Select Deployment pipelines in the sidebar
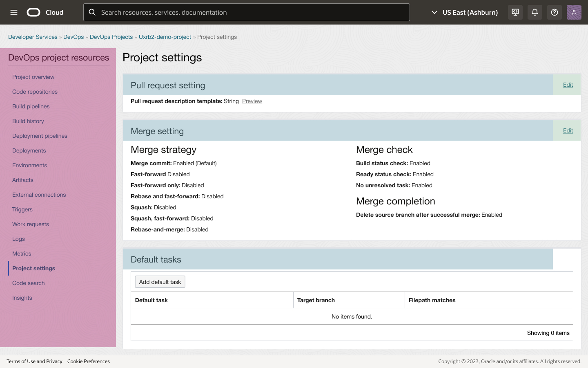The width and height of the screenshot is (588, 368). (x=40, y=136)
